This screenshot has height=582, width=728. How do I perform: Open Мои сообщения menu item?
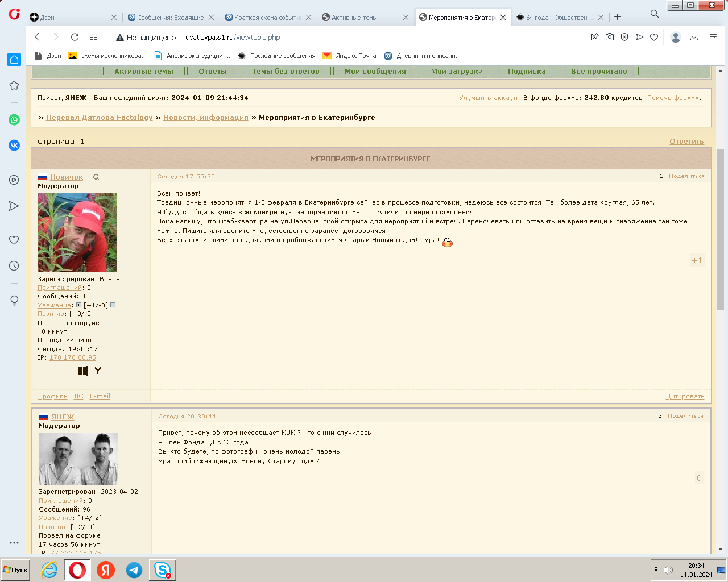point(375,72)
